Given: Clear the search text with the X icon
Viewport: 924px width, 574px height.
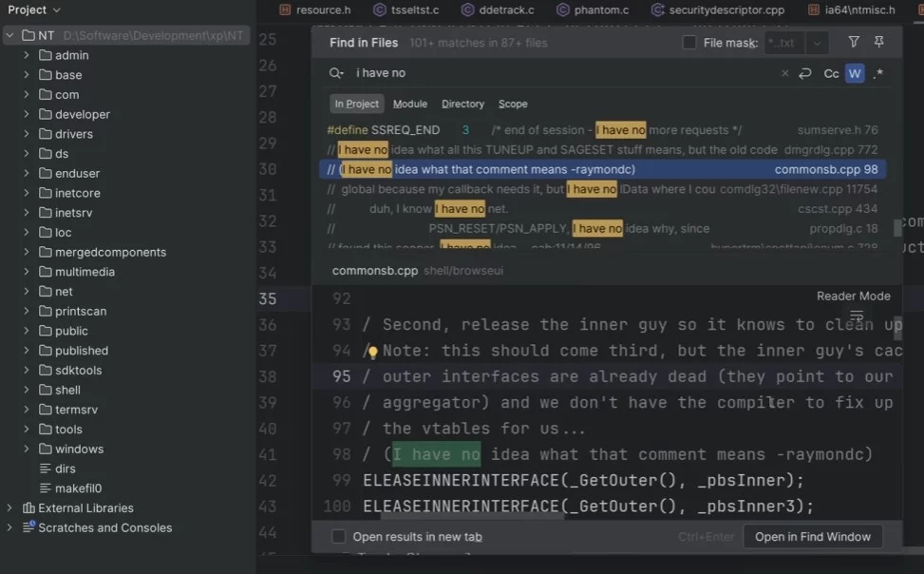Looking at the screenshot, I should [784, 73].
